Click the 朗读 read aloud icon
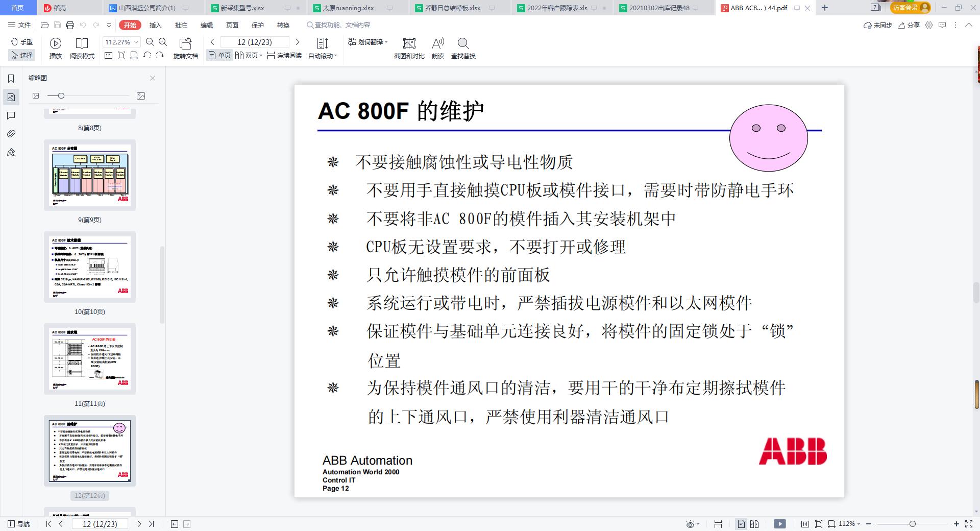Image resolution: width=980 pixels, height=531 pixels. coord(438,49)
